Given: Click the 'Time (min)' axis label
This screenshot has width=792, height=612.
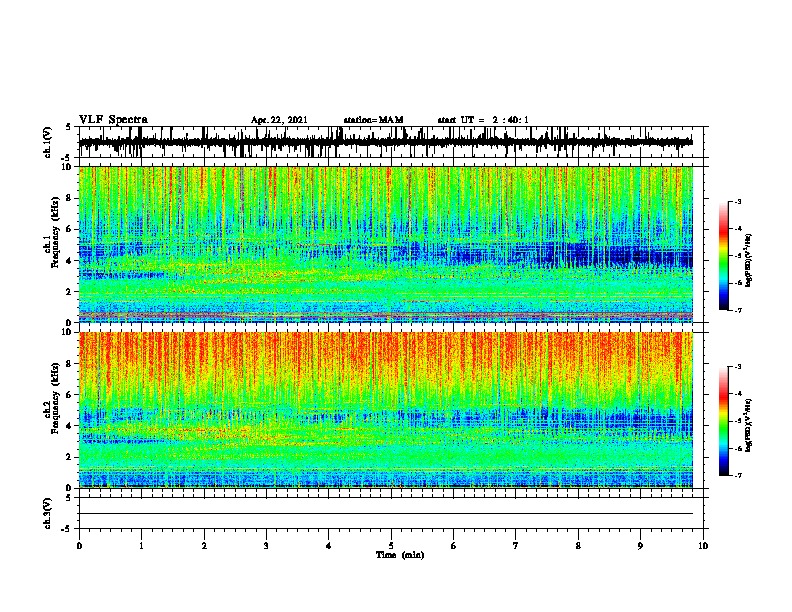Looking at the screenshot, I should pos(400,555).
